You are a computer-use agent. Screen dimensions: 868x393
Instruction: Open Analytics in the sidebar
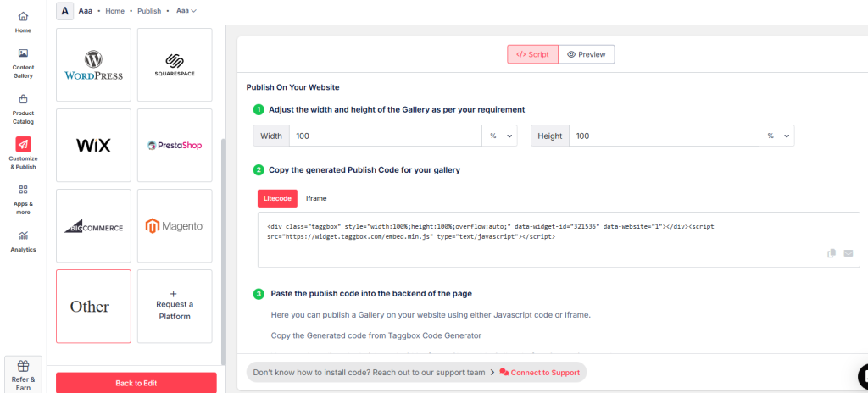[x=23, y=241]
